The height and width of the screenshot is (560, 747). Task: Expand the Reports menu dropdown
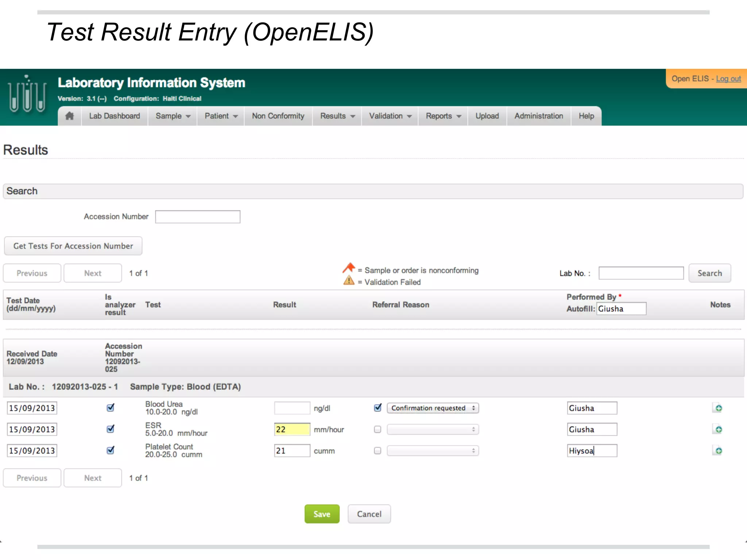click(443, 116)
